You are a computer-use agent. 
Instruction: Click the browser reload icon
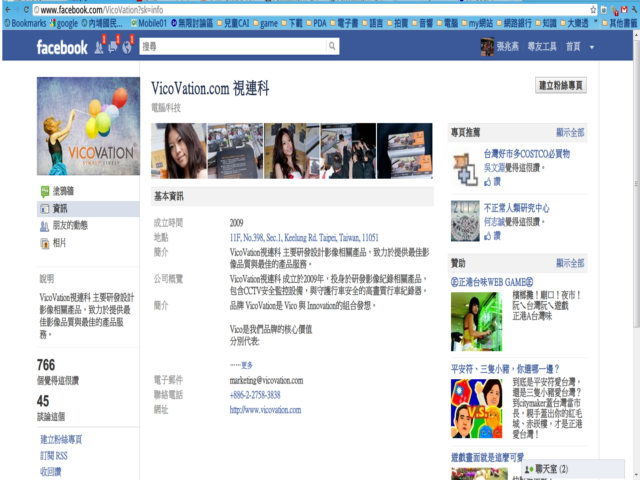pyautogui.click(x=26, y=9)
